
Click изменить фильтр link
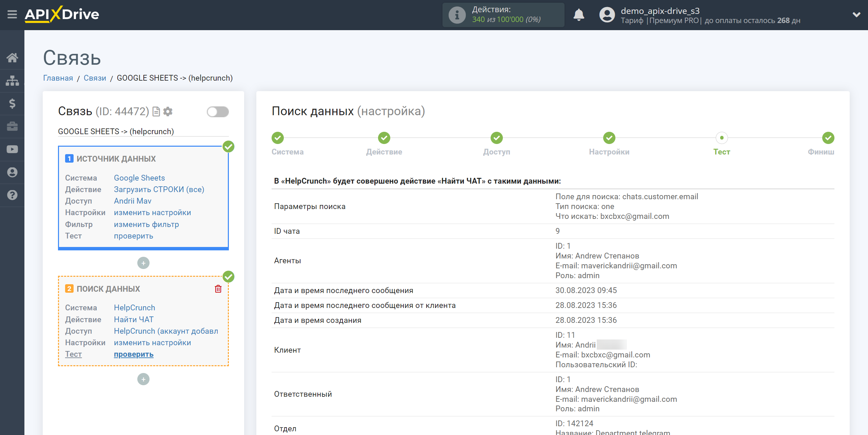[146, 224]
